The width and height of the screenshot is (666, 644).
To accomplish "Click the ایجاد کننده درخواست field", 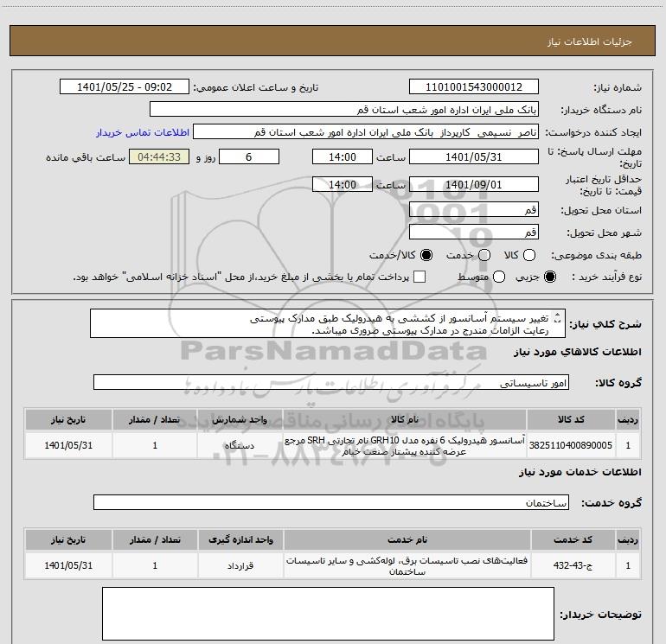I will tap(366, 132).
